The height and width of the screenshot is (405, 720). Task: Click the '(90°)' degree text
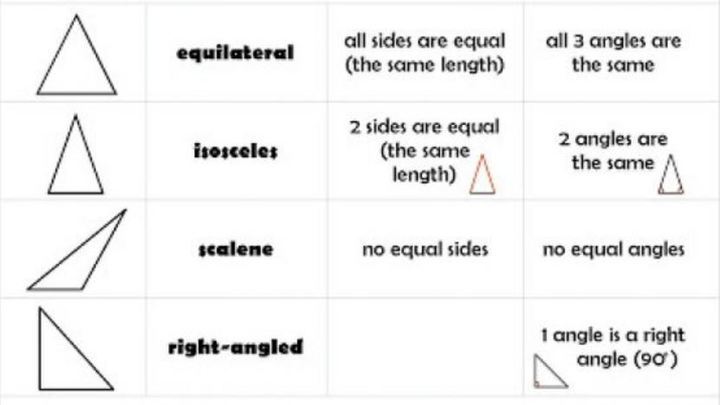656,359
